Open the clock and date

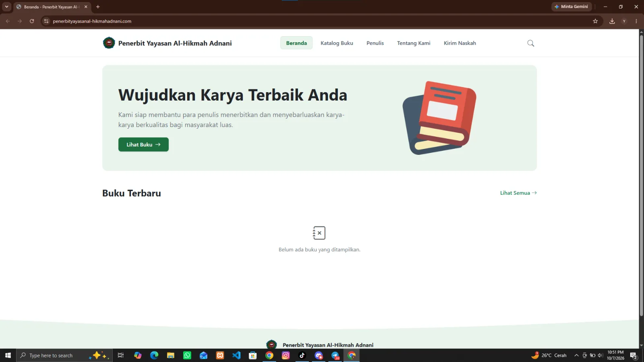615,355
